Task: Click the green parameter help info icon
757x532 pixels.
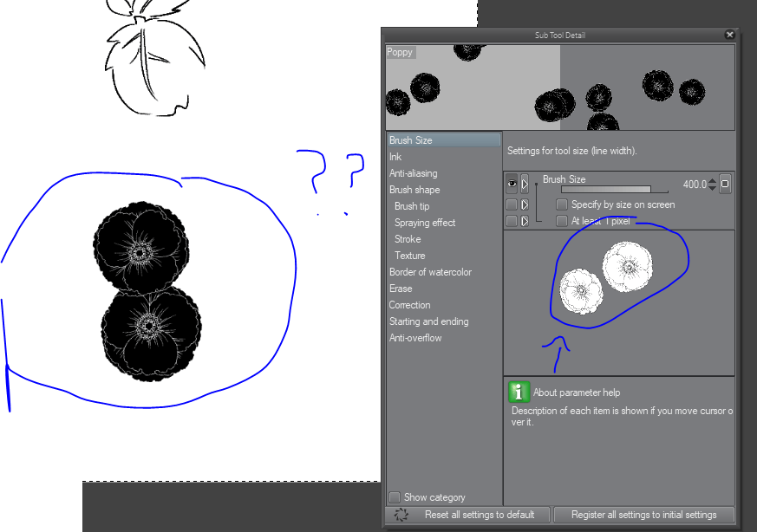Action: (519, 393)
